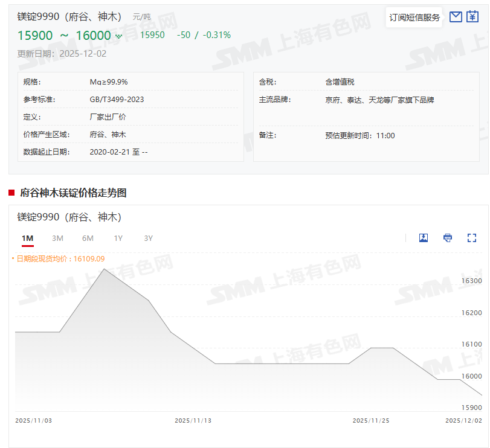Viewport: 490px width, 448px height.
Task: Click the 含税 field label
Action: tap(268, 82)
